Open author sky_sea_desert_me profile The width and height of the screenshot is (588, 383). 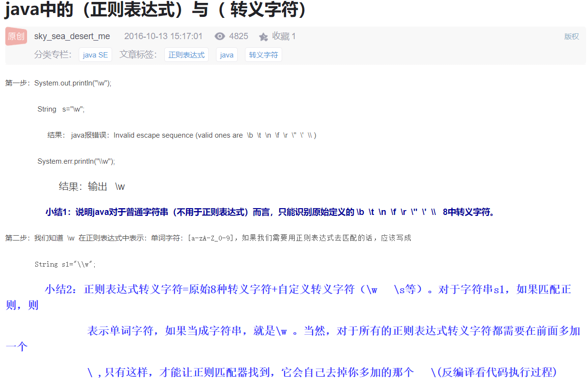[72, 36]
